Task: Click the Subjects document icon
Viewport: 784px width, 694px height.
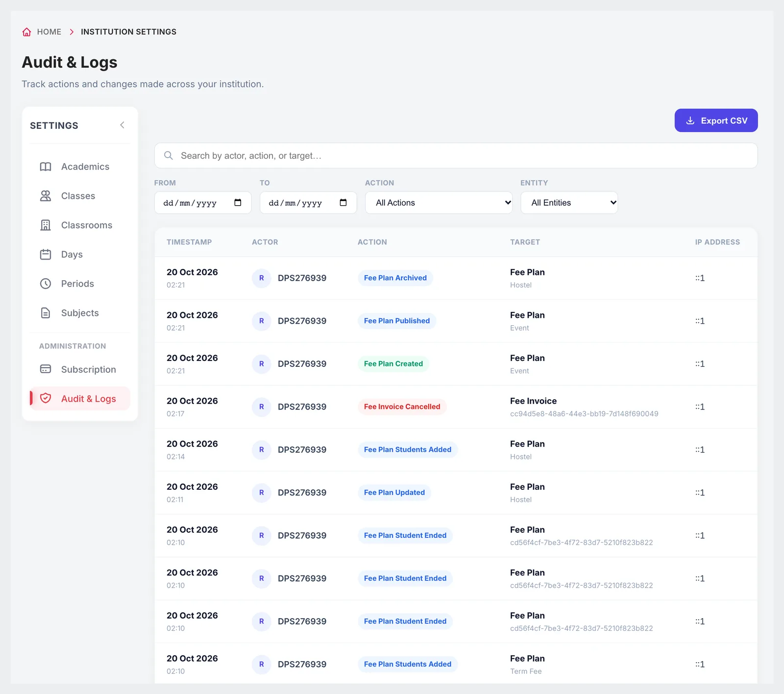Action: click(x=46, y=313)
